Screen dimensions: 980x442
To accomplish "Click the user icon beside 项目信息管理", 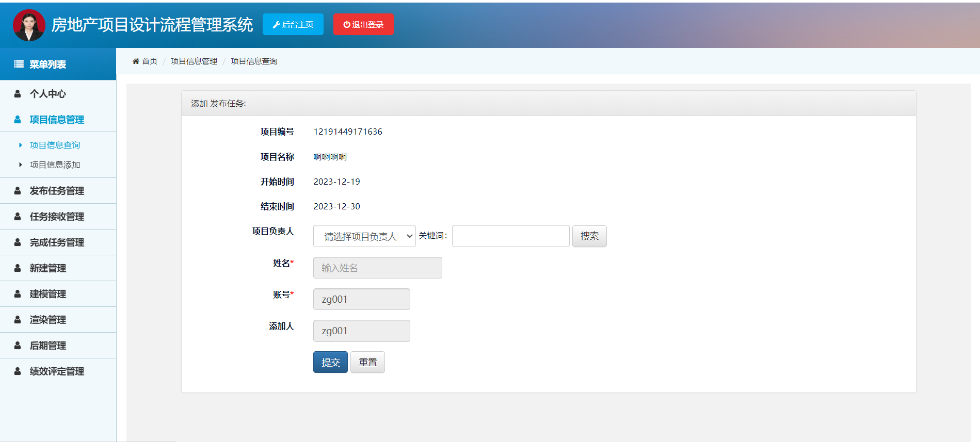I will coord(18,119).
